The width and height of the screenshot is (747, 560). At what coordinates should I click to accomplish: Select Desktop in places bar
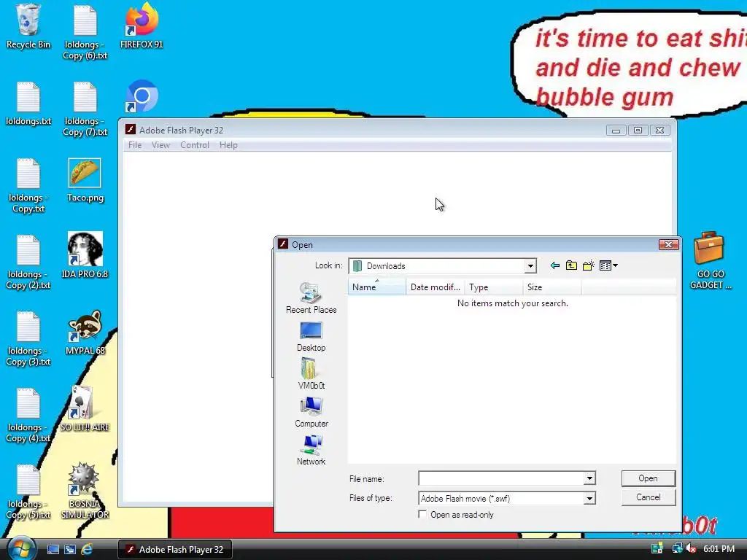coord(311,337)
